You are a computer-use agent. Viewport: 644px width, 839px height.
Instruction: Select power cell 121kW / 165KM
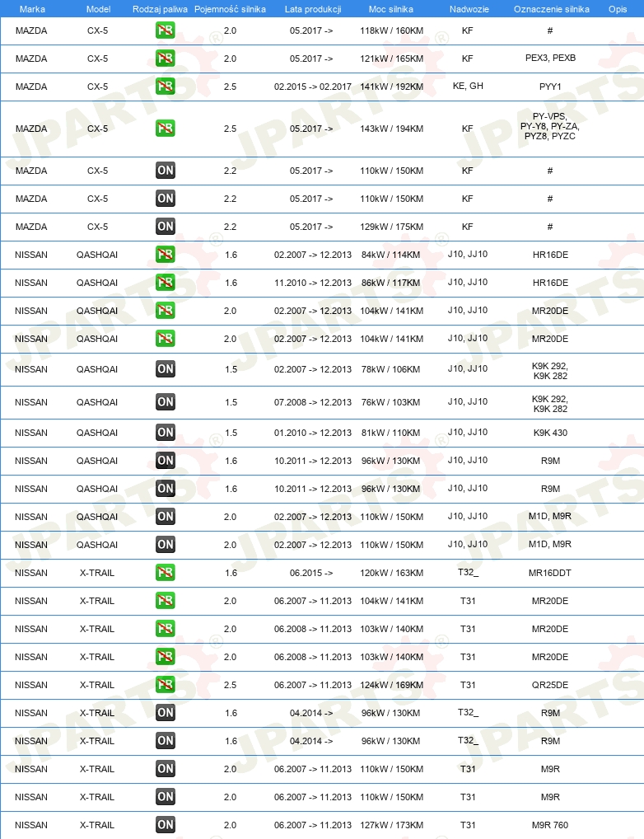pos(391,59)
